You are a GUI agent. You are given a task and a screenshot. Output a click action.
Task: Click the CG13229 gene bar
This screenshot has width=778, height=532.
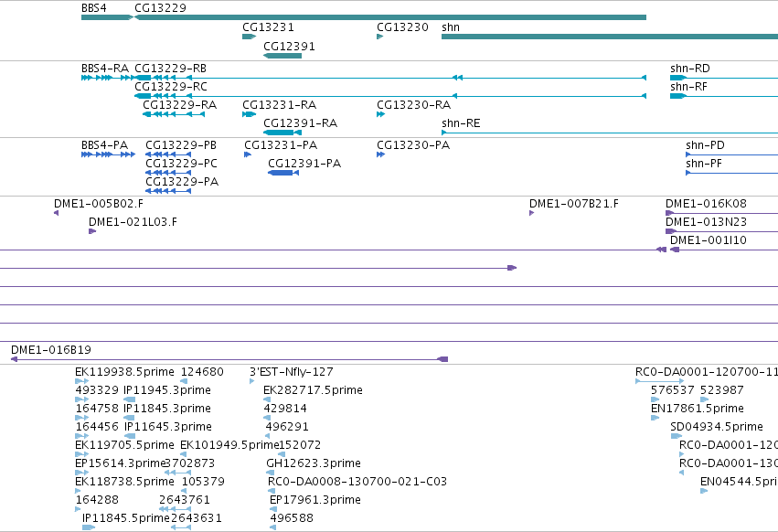point(390,17)
